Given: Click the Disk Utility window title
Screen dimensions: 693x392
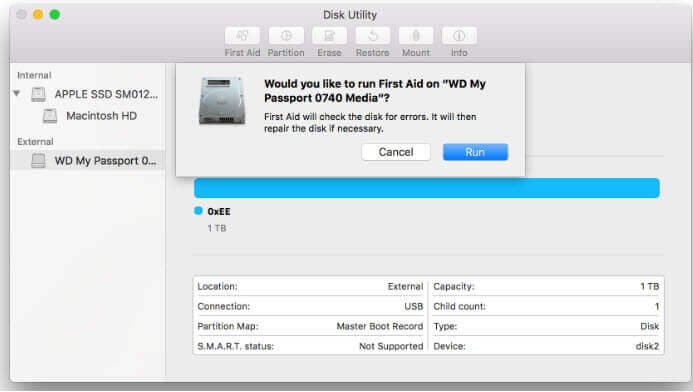Looking at the screenshot, I should pyautogui.click(x=350, y=15).
